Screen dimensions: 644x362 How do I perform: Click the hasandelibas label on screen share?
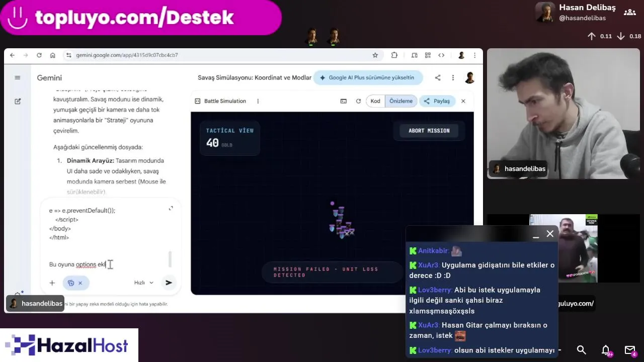(x=35, y=304)
